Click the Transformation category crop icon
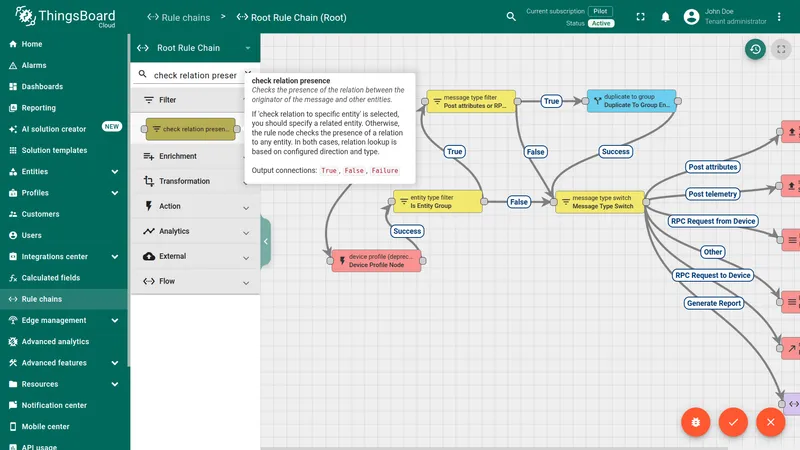The height and width of the screenshot is (450, 800). 148,181
